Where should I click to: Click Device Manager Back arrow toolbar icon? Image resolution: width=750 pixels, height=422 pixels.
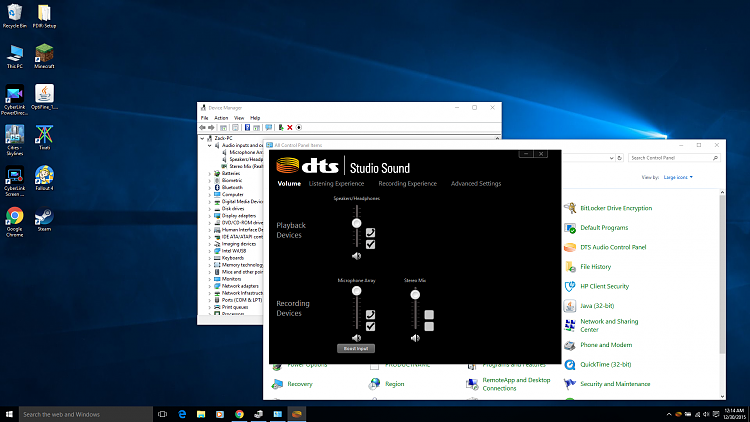coord(202,128)
